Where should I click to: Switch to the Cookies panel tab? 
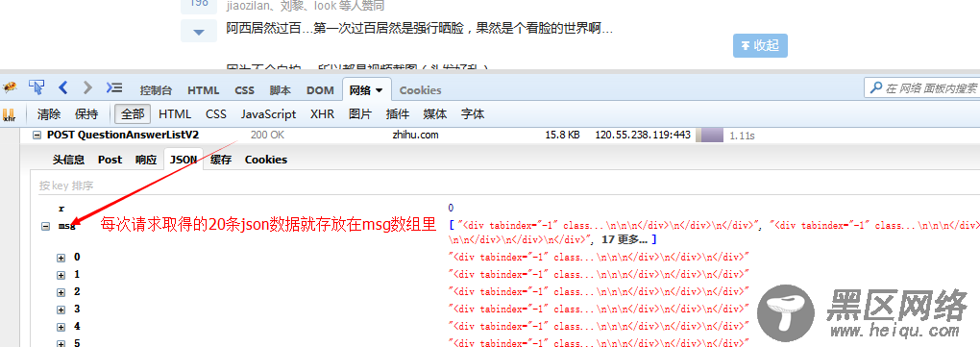pos(420,90)
